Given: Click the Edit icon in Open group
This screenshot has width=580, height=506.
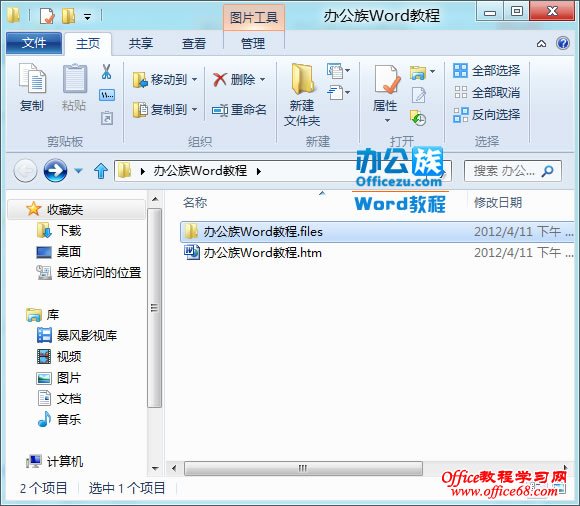Looking at the screenshot, I should [419, 95].
